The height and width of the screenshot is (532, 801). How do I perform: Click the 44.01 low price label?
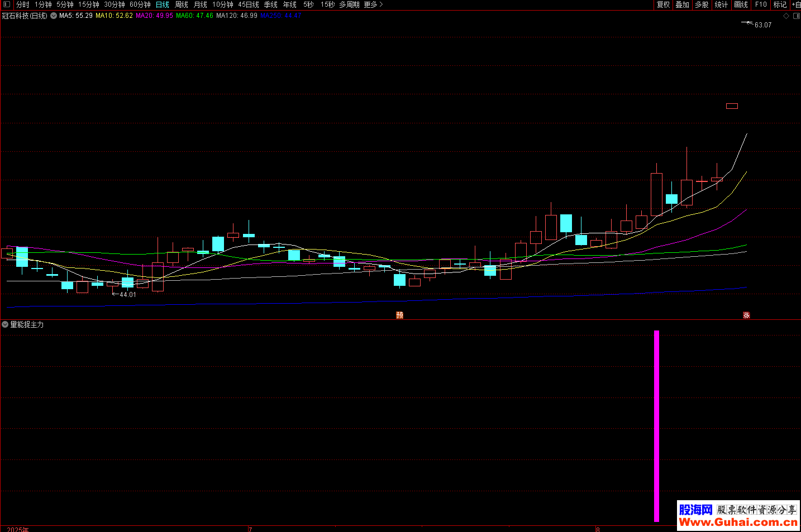(x=128, y=295)
